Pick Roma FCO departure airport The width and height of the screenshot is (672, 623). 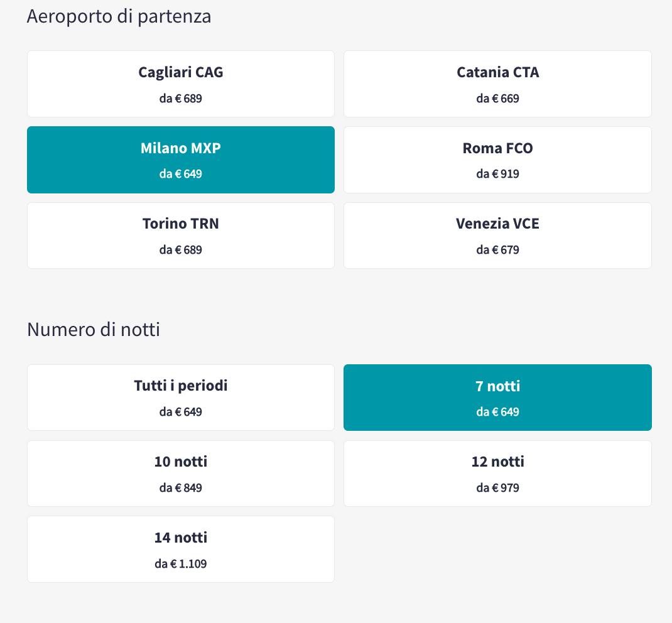point(497,160)
